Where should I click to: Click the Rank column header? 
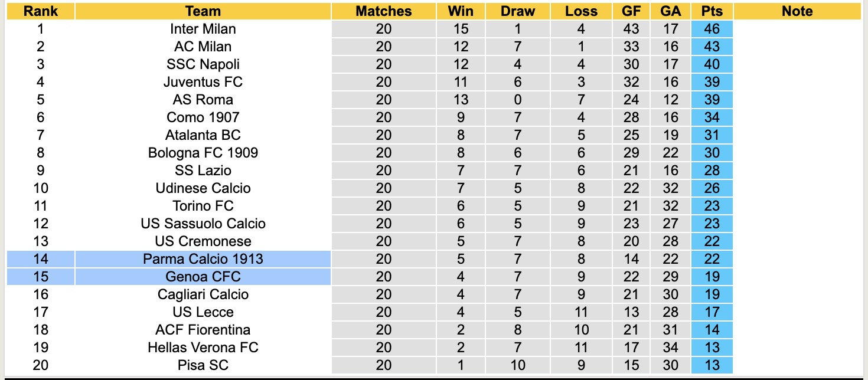point(41,11)
